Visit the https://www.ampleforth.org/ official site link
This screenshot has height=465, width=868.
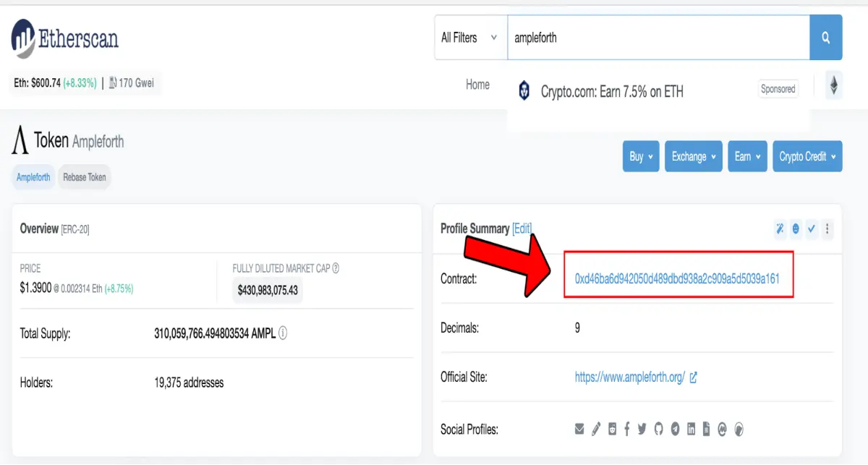[630, 377]
